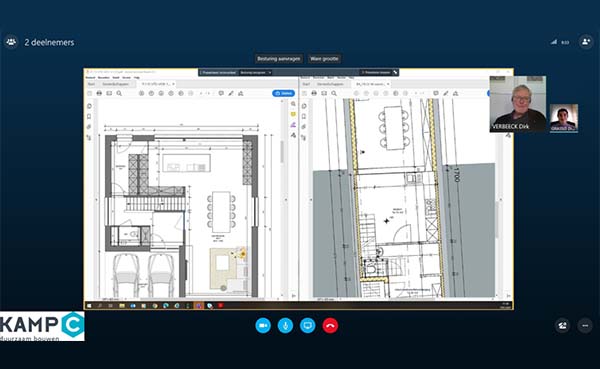Add a participant to the call
This screenshot has height=369, width=600.
585,42
